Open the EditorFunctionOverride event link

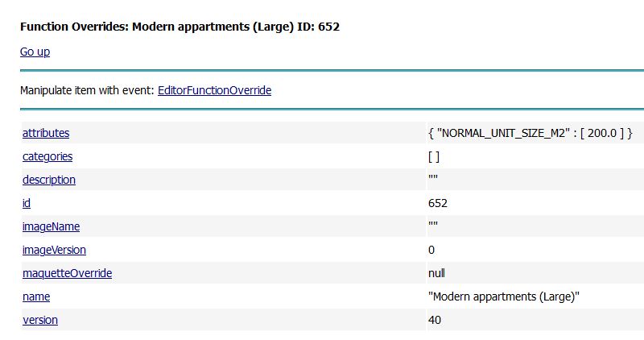(x=214, y=90)
